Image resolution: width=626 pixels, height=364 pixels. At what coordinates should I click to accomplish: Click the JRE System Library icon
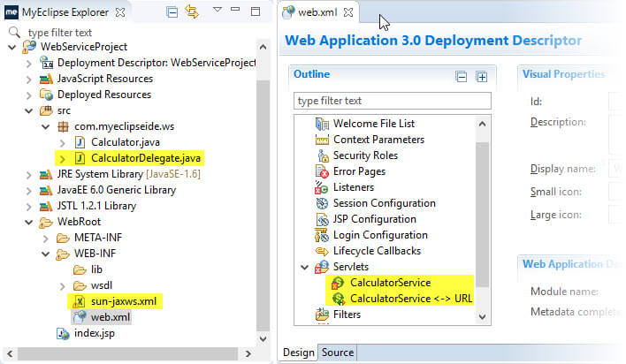point(46,174)
